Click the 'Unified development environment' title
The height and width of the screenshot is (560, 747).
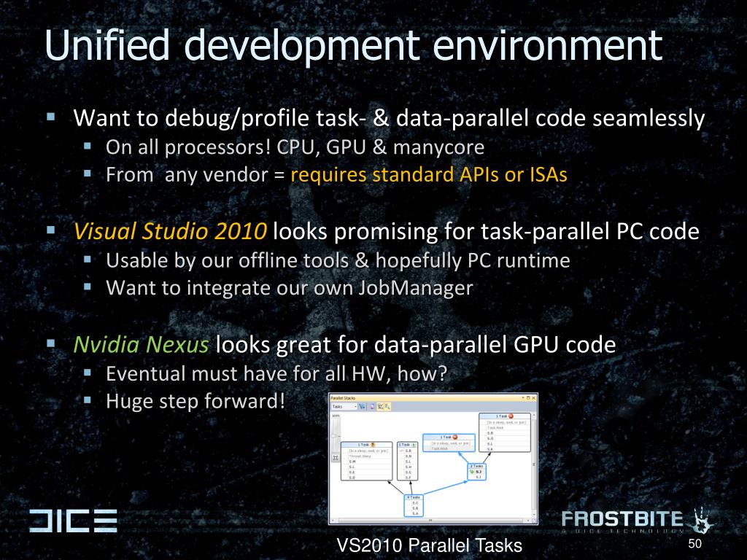pos(354,46)
